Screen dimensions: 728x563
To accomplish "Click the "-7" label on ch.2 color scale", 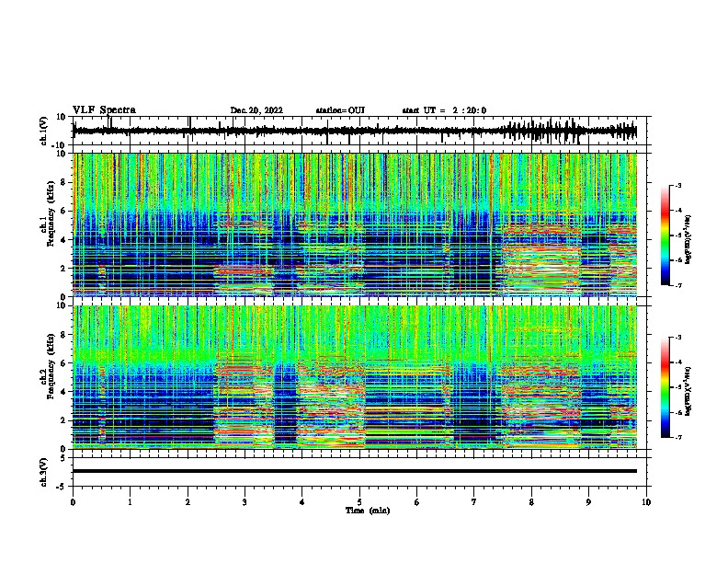I will pyautogui.click(x=677, y=438).
